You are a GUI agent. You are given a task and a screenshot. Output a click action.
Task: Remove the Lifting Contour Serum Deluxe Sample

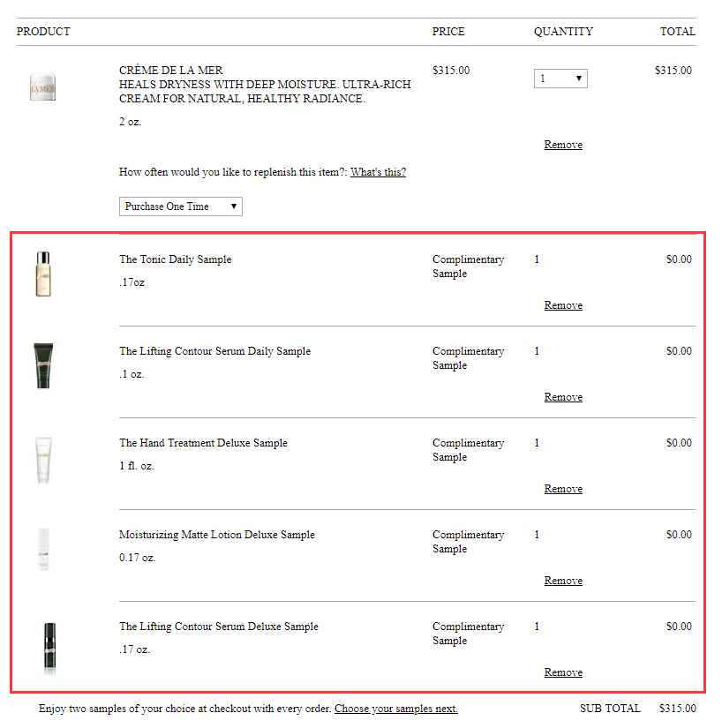pyautogui.click(x=563, y=672)
